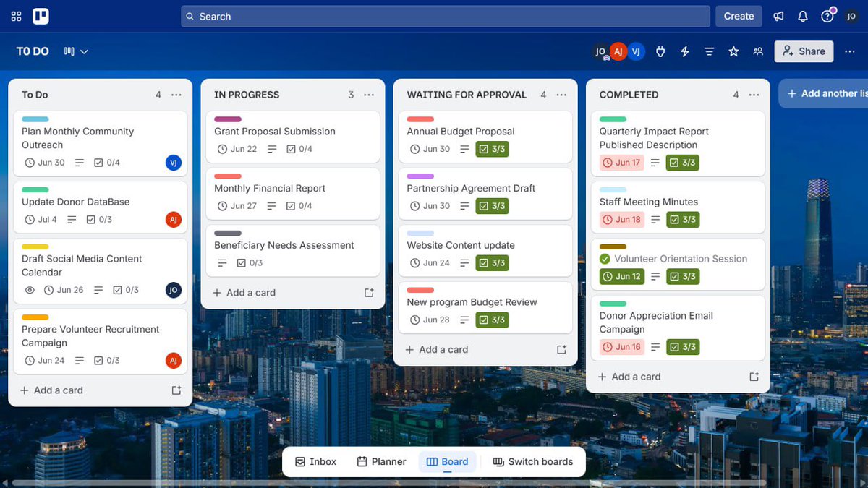Click the VJ member avatar in board header
868x488 pixels.
tap(635, 51)
